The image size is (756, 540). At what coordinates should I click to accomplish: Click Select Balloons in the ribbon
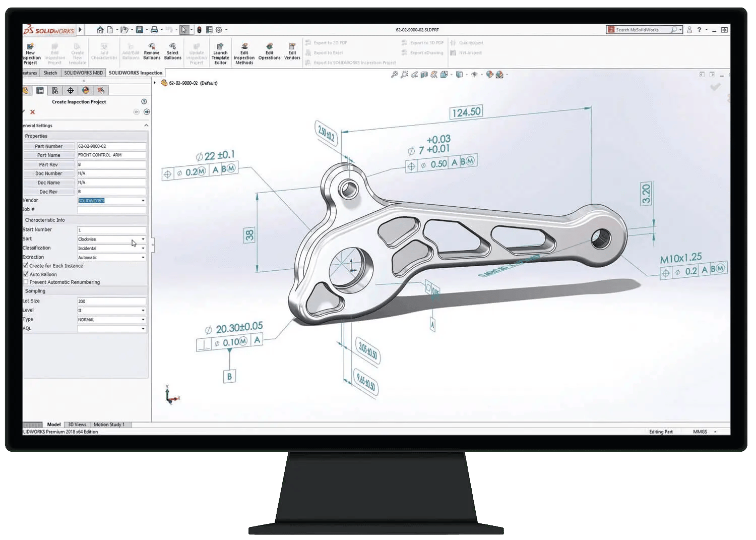coord(172,51)
